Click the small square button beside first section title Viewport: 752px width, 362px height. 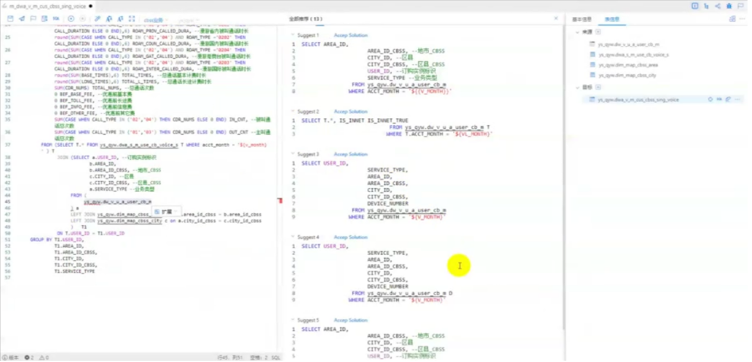599,32
